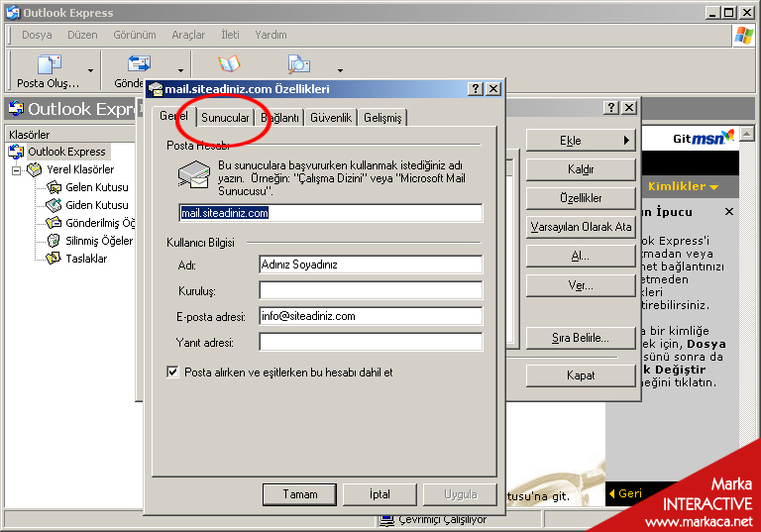
Task: Switch to the Güvenlik tab
Action: [x=331, y=118]
